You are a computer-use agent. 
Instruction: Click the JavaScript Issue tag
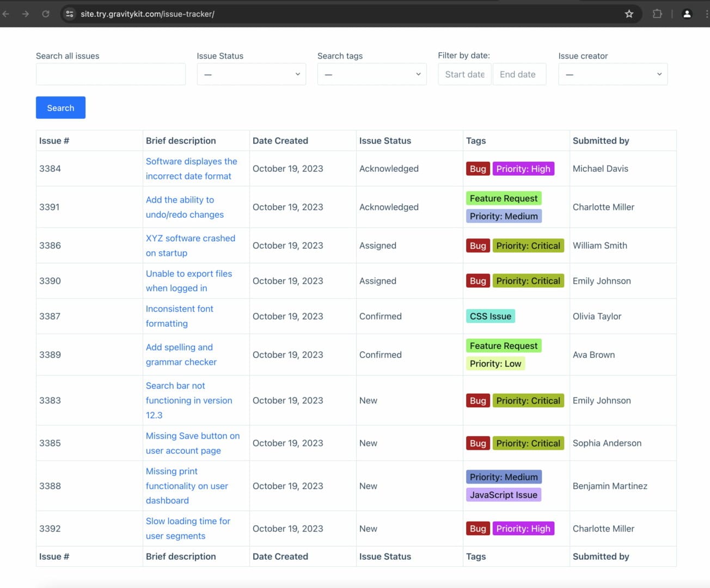[x=503, y=495]
